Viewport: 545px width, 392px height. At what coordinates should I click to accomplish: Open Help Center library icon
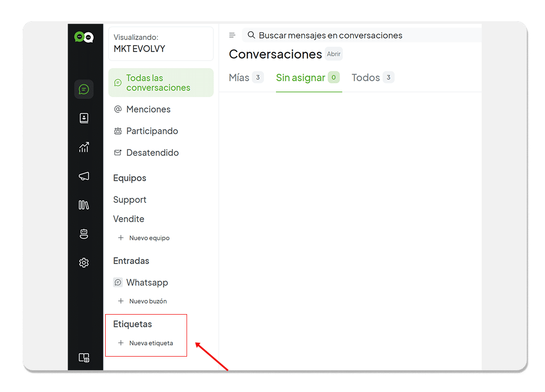coord(84,205)
